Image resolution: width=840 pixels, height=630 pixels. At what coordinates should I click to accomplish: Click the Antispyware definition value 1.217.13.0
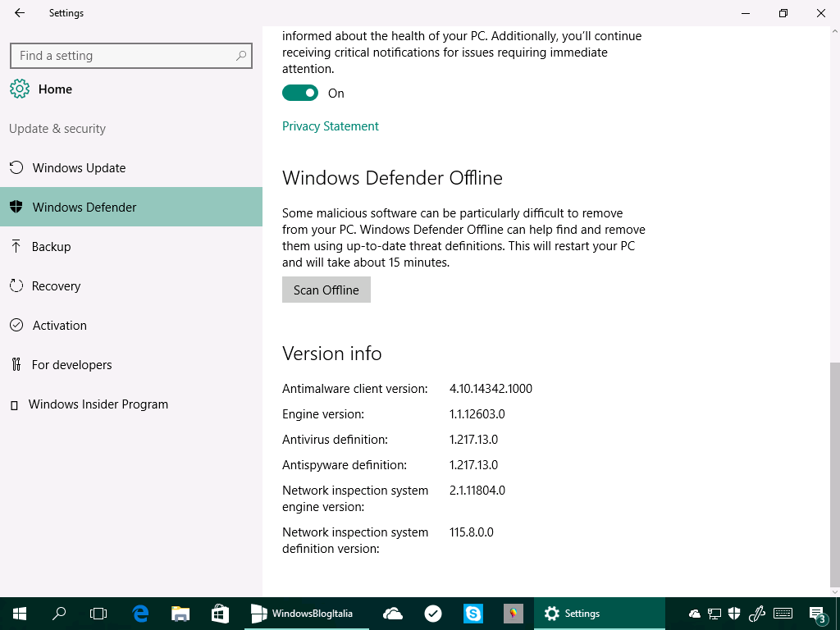(x=473, y=464)
